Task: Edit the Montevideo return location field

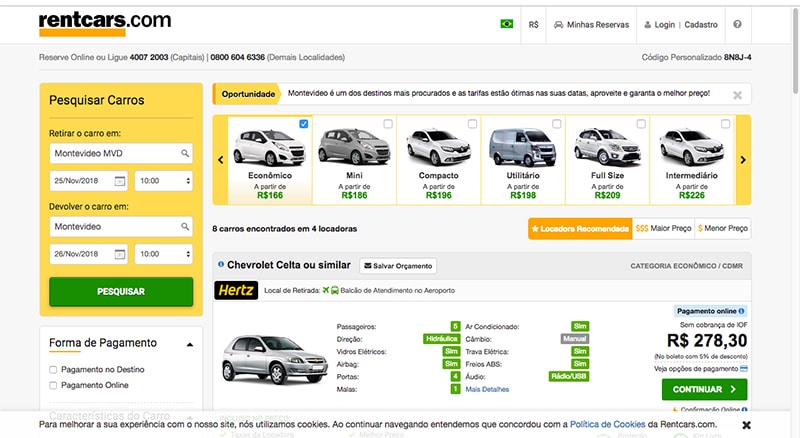Action: tap(121, 226)
